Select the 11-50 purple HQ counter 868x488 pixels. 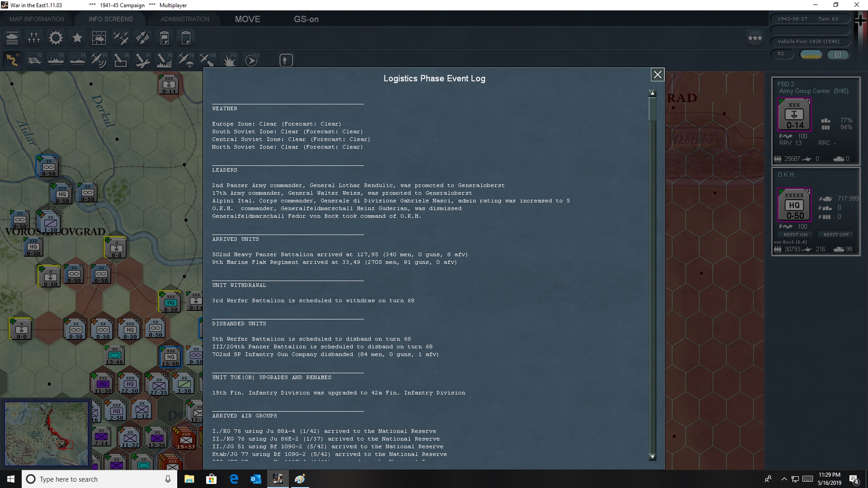(103, 383)
